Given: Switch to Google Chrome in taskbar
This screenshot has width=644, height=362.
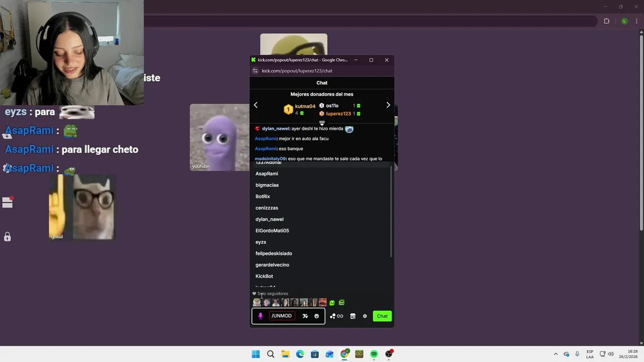Looking at the screenshot, I should tap(344, 354).
